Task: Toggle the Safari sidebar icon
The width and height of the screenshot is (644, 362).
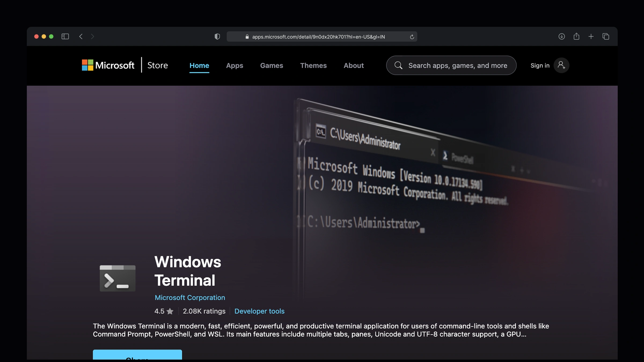Action: [x=65, y=36]
